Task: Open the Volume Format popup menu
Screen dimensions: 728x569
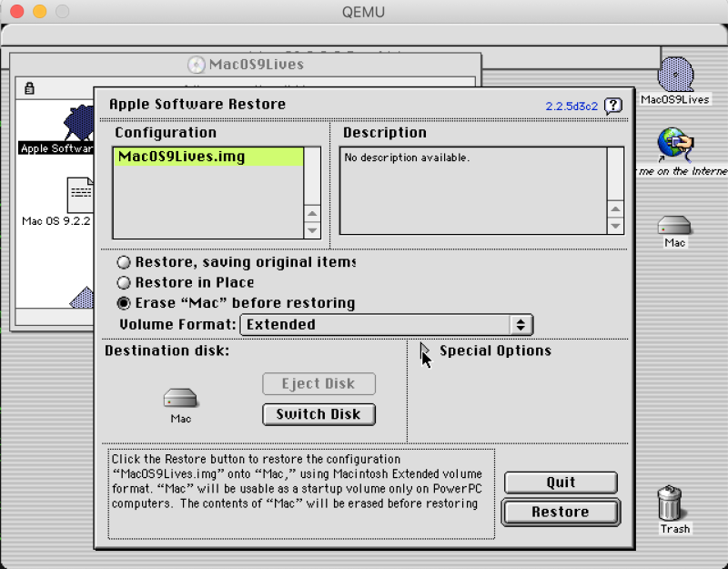Action: point(386,325)
